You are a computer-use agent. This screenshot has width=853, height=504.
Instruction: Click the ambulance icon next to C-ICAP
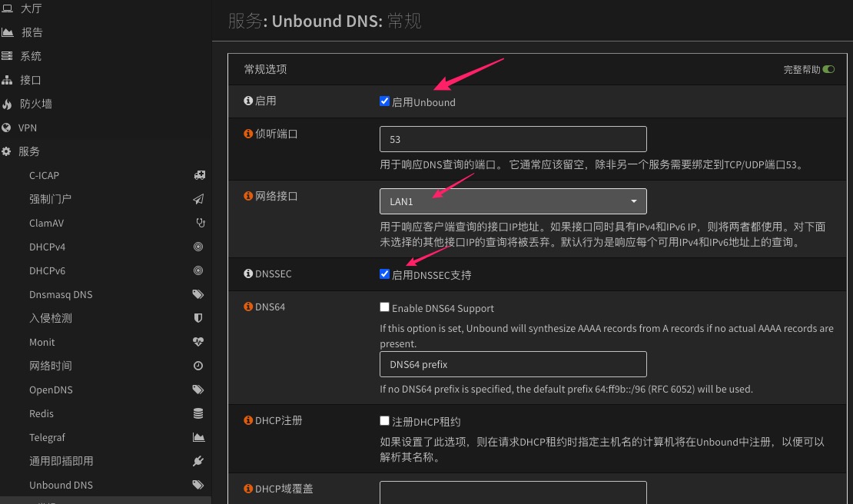click(x=198, y=175)
